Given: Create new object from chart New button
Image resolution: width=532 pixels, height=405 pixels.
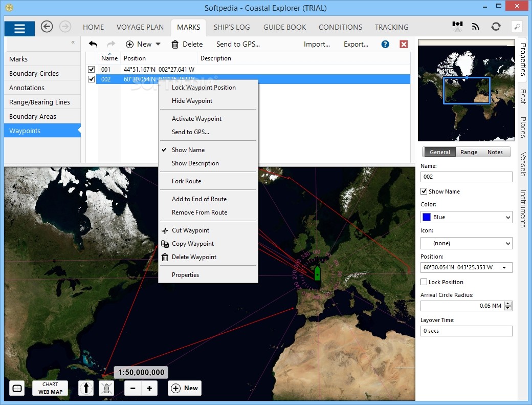Looking at the screenshot, I should pos(185,388).
